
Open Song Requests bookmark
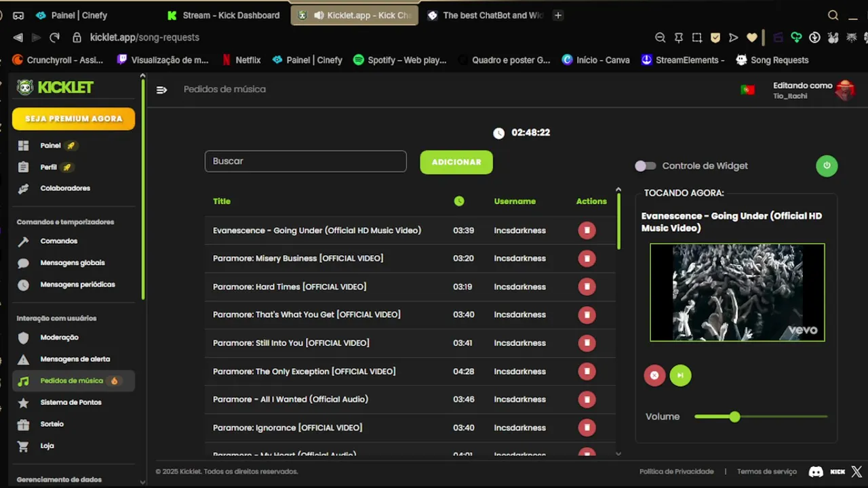(772, 60)
